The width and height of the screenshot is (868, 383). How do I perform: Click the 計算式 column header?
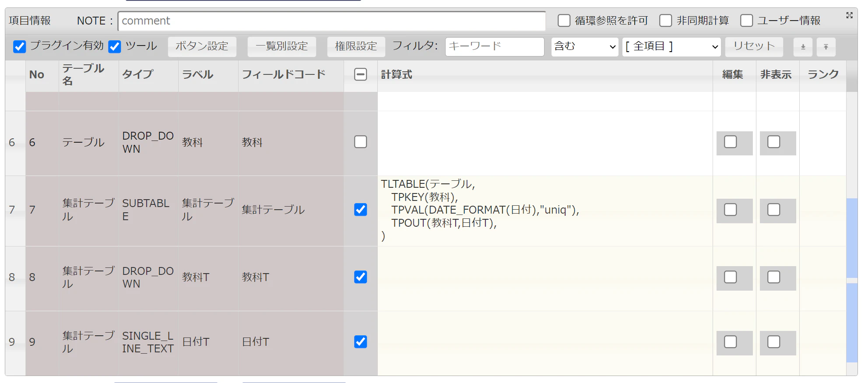coord(545,76)
